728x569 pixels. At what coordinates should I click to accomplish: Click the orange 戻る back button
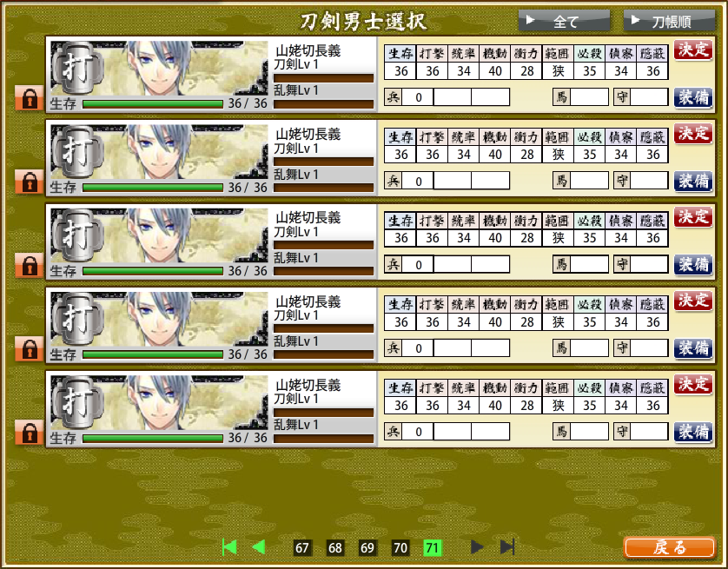669,547
